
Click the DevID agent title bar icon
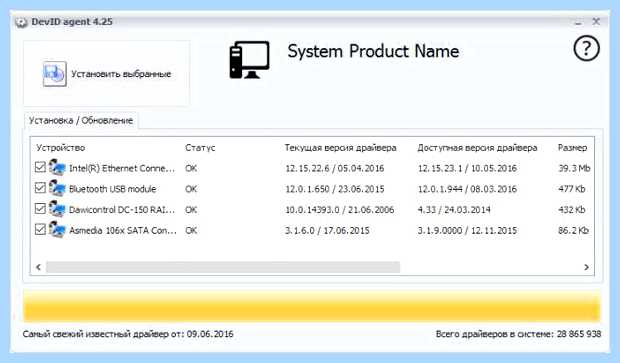[21, 22]
